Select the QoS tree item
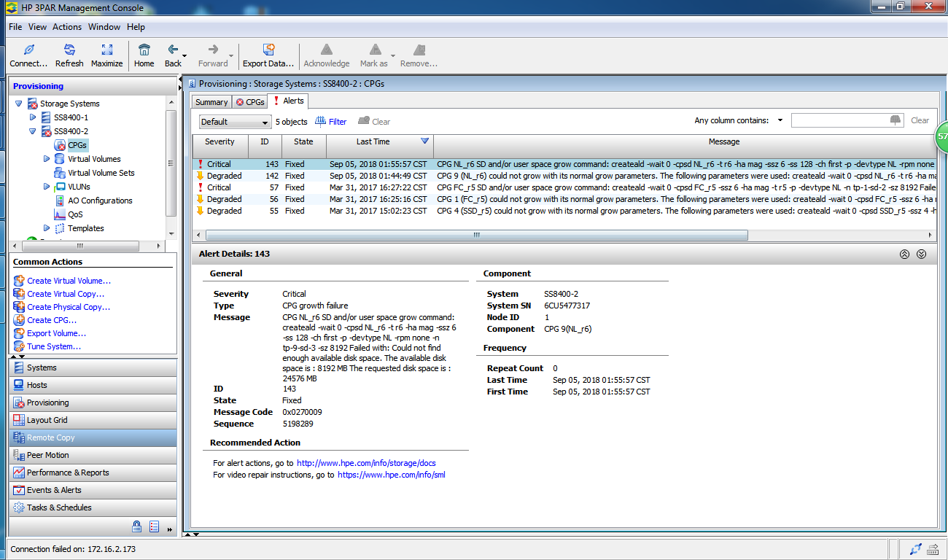Viewport: 948px width, 560px height. point(75,214)
